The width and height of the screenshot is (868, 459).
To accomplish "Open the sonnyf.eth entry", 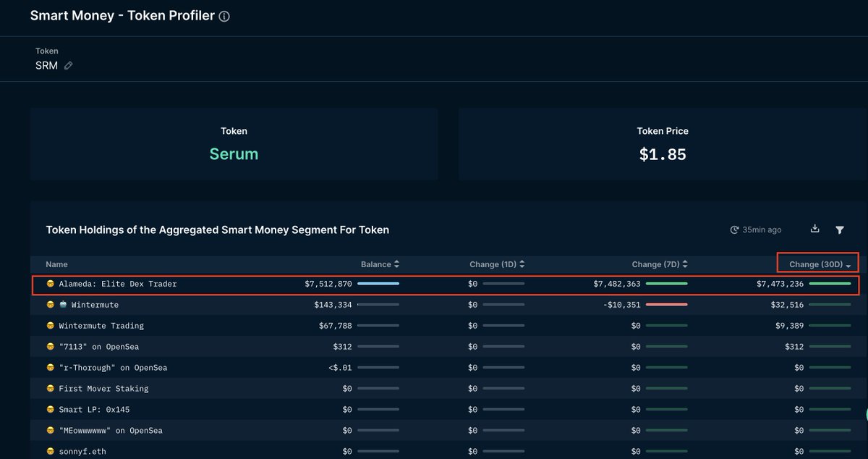I will (82, 452).
